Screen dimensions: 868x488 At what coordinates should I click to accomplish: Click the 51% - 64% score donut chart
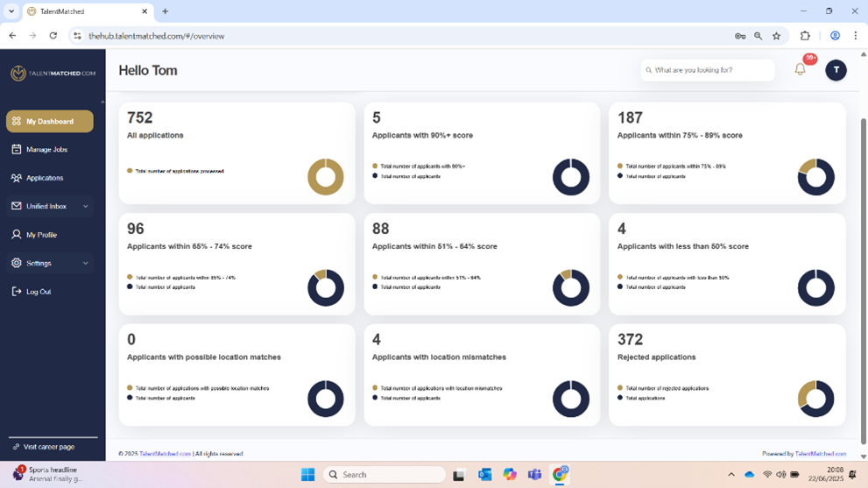click(x=571, y=287)
